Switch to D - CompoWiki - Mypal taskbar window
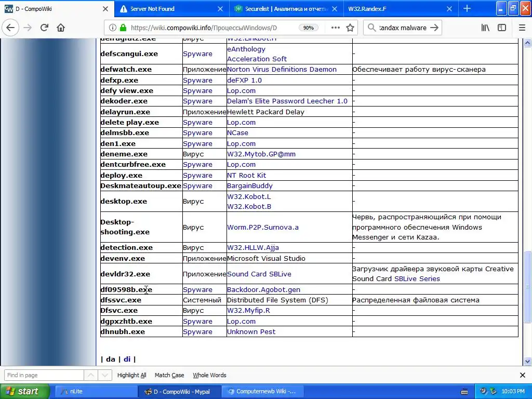 180,391
